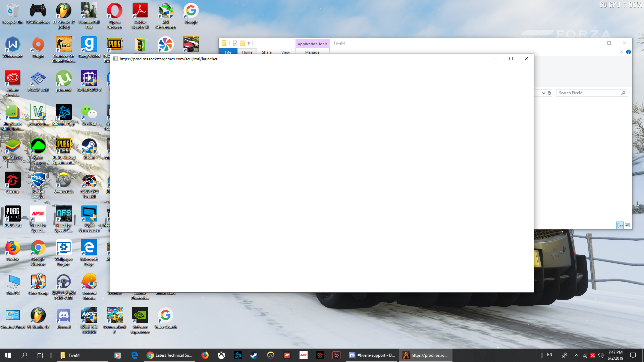Switch to the details view layout toggle
The height and width of the screenshot is (362, 644).
(x=620, y=225)
